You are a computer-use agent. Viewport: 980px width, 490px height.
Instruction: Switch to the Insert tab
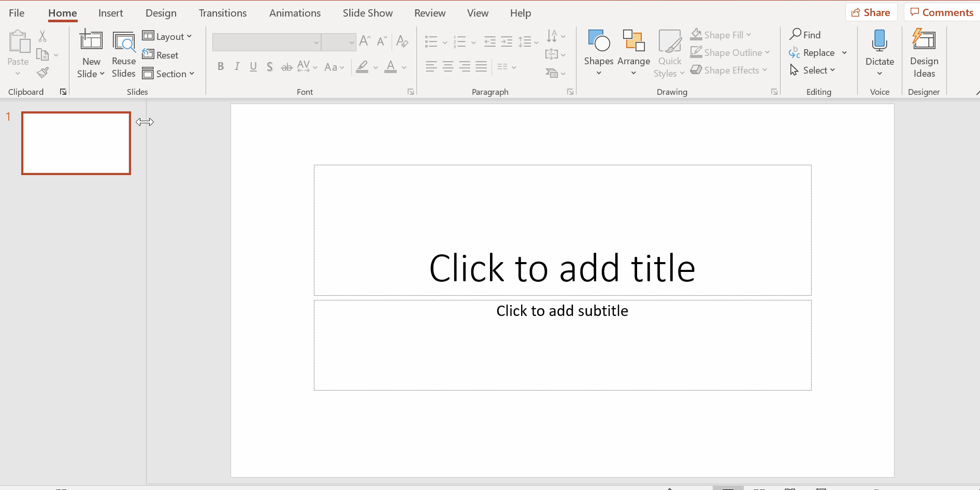111,13
